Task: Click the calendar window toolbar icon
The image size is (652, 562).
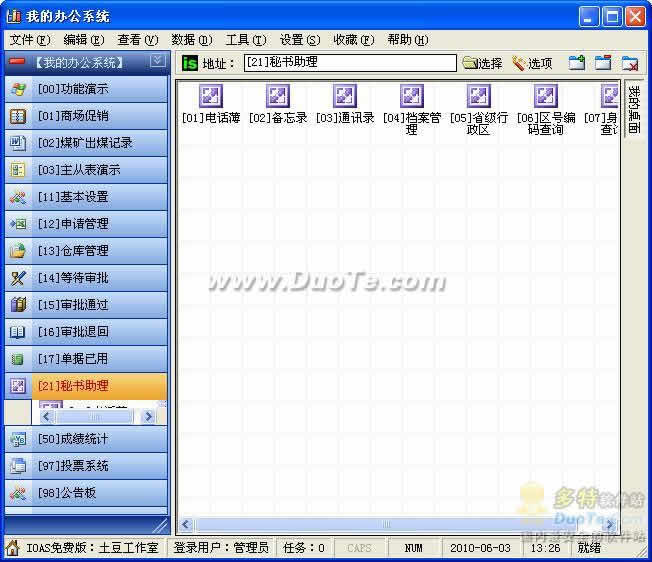Action: 603,63
